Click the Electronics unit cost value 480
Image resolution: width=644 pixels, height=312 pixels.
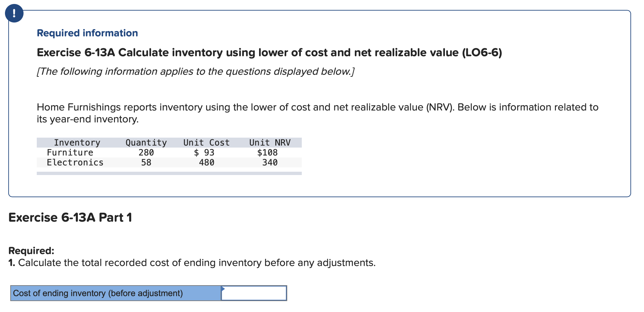tap(207, 162)
